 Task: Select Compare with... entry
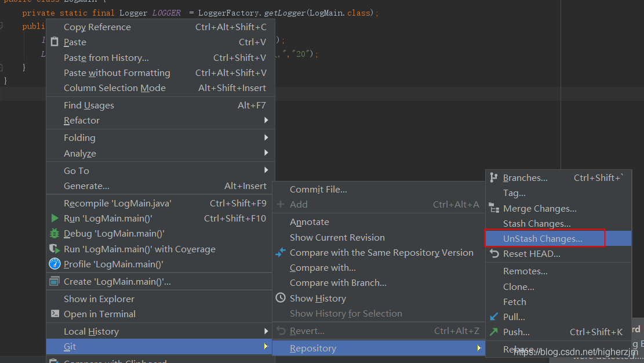(x=379, y=268)
